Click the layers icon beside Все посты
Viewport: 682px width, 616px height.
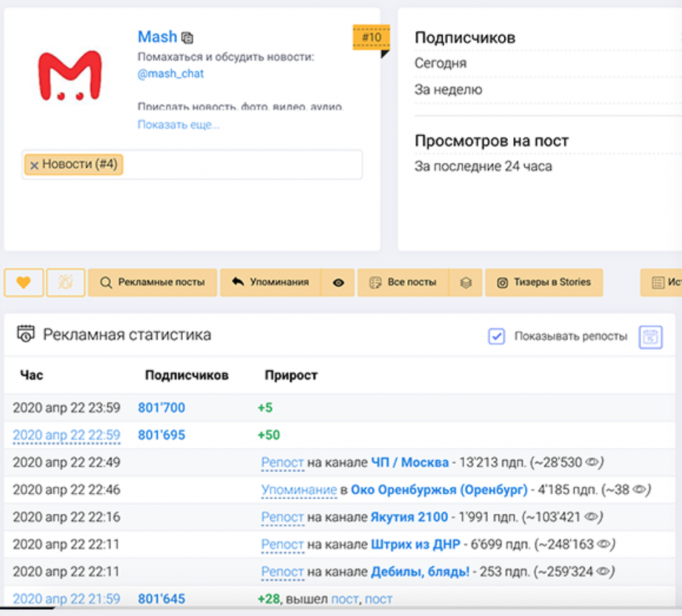tap(466, 283)
